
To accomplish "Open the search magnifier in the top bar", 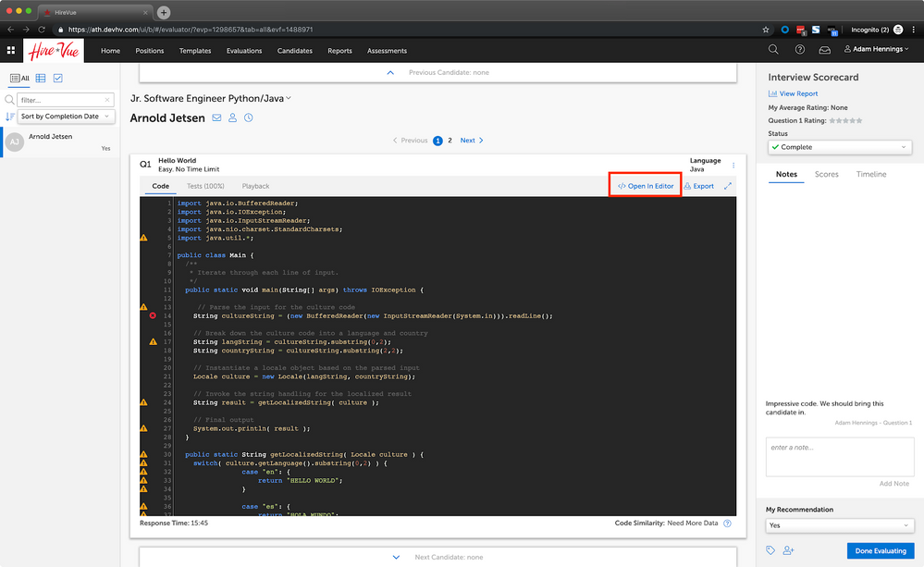I will click(x=773, y=50).
